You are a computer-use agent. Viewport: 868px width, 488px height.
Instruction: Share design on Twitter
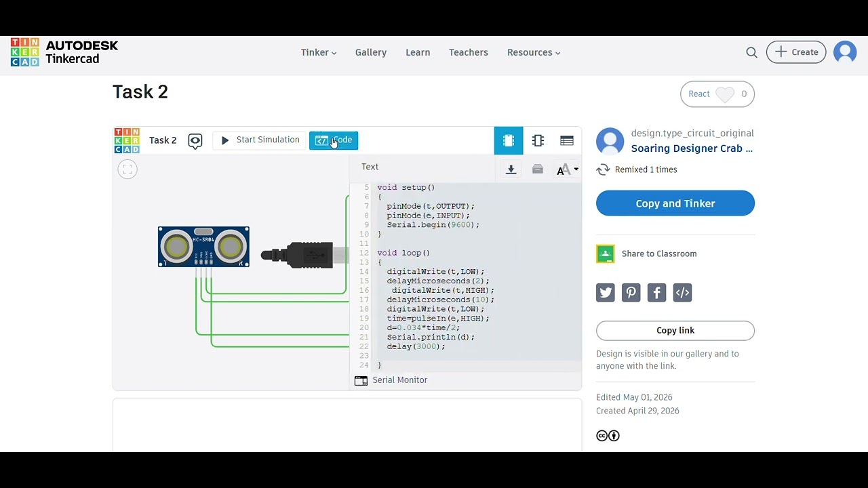(606, 293)
